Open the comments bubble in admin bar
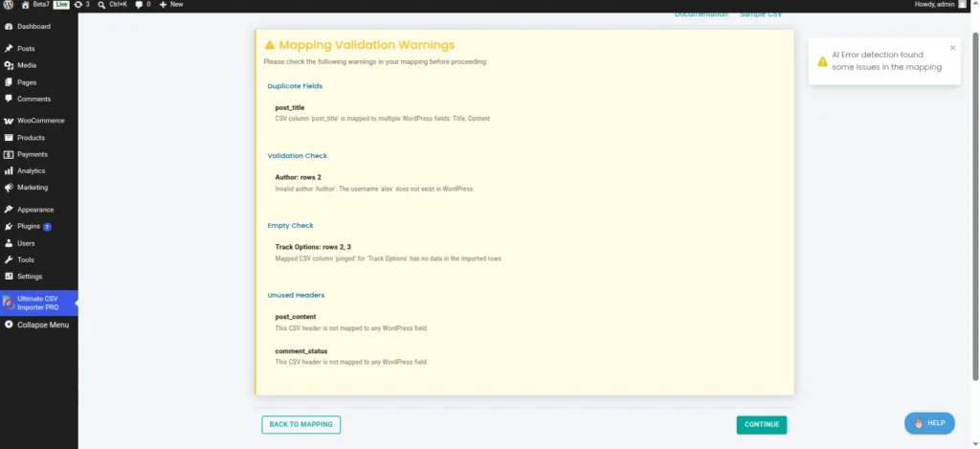The width and height of the screenshot is (980, 449). (143, 5)
